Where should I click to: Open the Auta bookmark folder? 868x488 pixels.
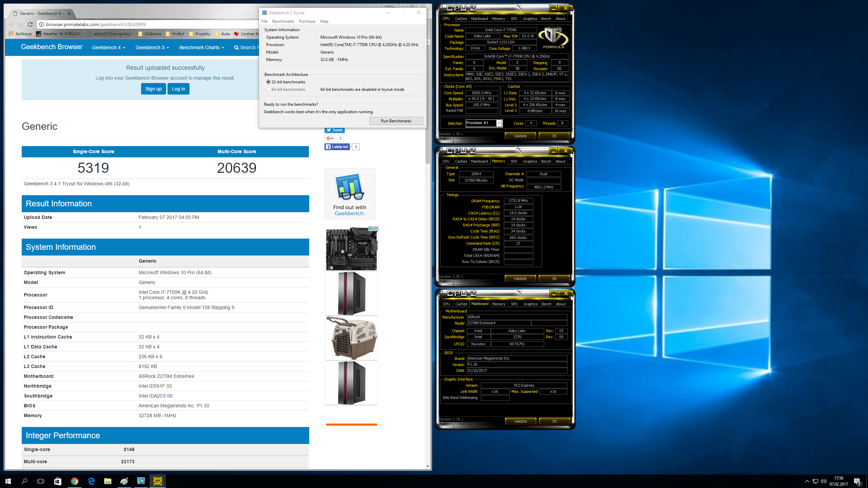pyautogui.click(x=222, y=34)
